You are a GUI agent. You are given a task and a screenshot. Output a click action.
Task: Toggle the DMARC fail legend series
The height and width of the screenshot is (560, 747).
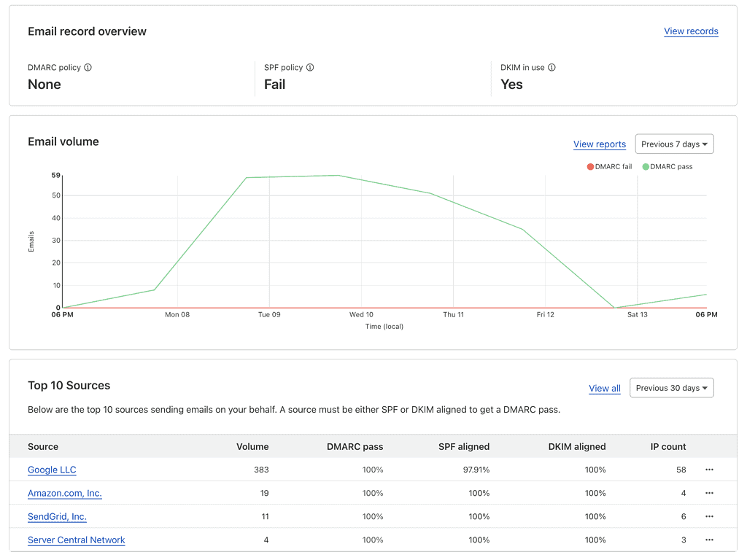(609, 166)
